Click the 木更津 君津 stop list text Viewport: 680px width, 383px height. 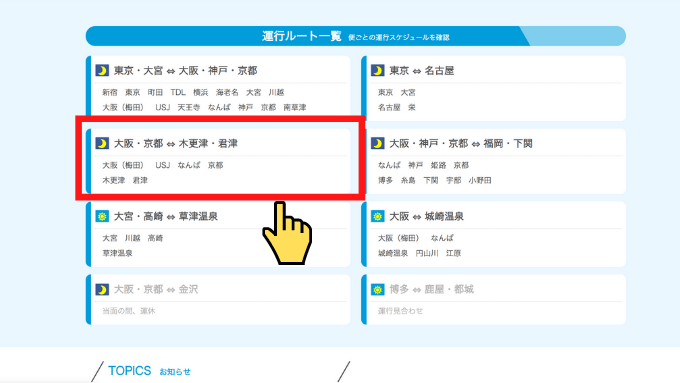pyautogui.click(x=125, y=180)
